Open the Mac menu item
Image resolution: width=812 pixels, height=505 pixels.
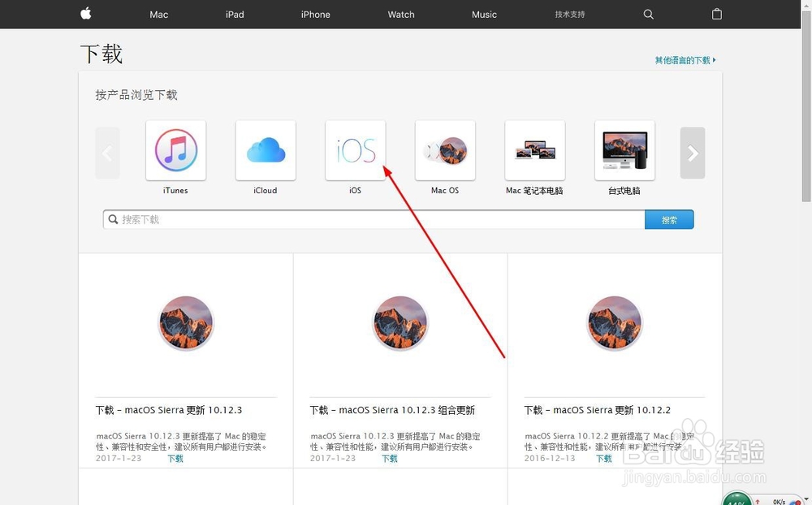pyautogui.click(x=158, y=15)
